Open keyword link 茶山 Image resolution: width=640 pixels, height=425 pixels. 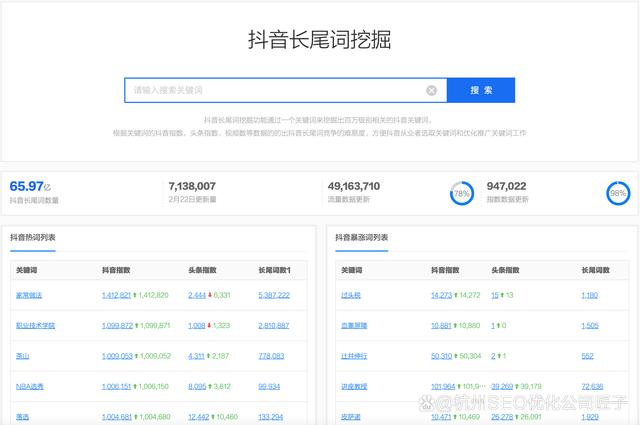[x=22, y=356]
